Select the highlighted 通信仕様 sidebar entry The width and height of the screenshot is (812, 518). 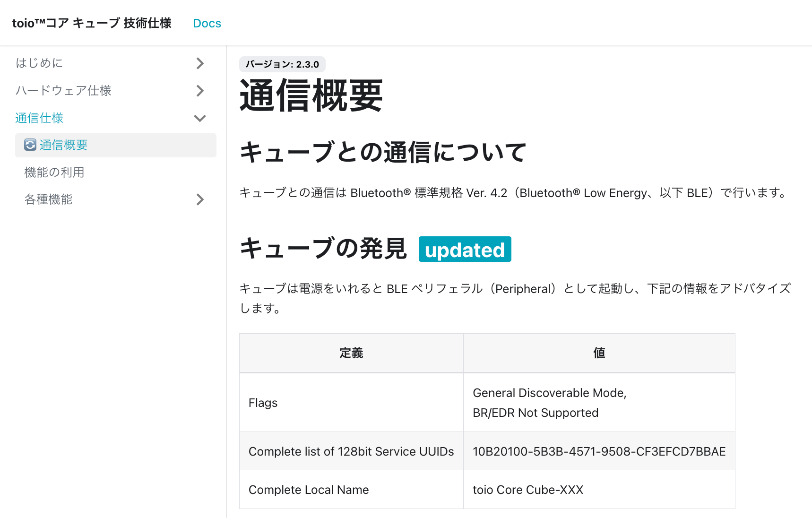[x=39, y=118]
